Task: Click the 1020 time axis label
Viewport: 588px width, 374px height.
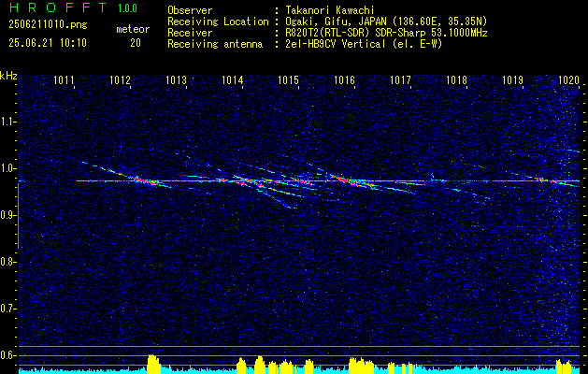Action: 568,80
